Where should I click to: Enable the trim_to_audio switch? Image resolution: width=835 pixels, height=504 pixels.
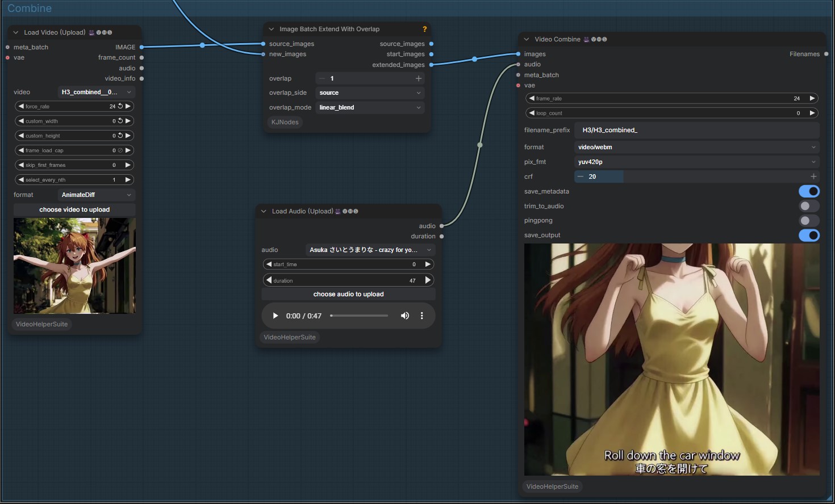tap(809, 206)
